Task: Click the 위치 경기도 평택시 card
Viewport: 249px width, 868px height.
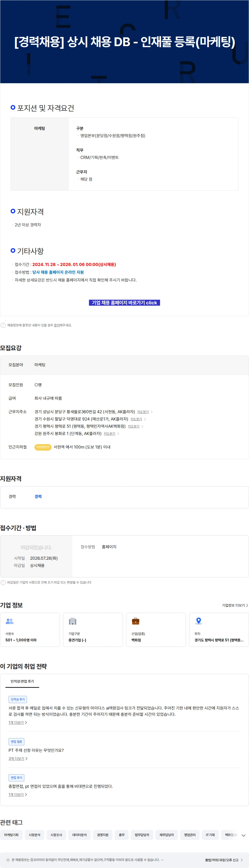Action: 219,629
